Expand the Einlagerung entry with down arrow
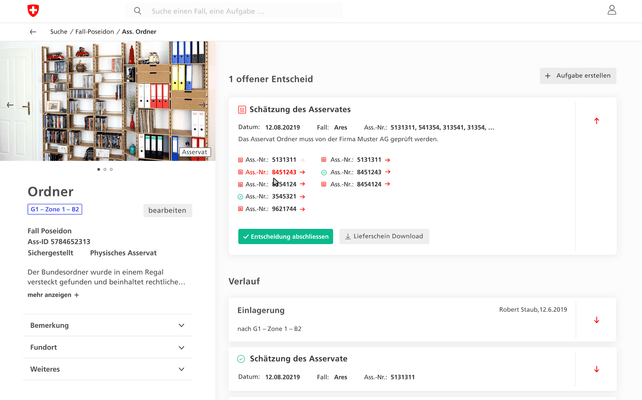Viewport: 642px width, 400px height. 597,320
